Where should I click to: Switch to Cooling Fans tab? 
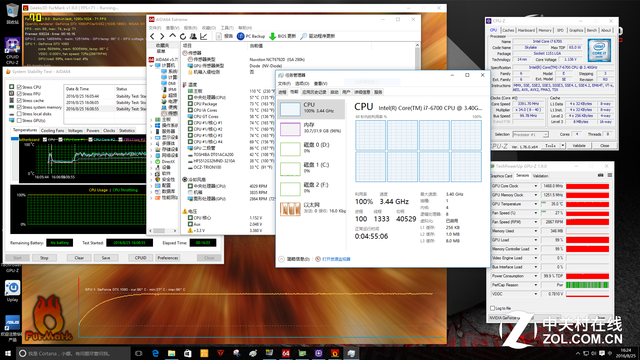tap(52, 131)
